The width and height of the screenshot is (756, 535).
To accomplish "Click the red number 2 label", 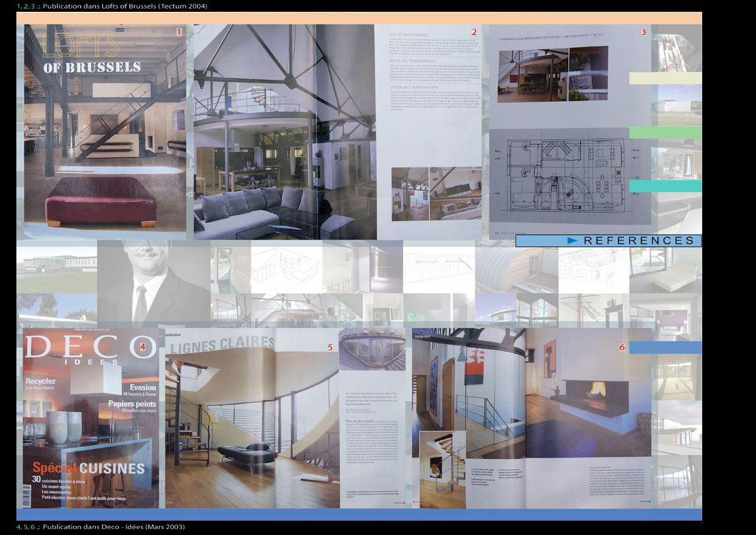I will (474, 32).
